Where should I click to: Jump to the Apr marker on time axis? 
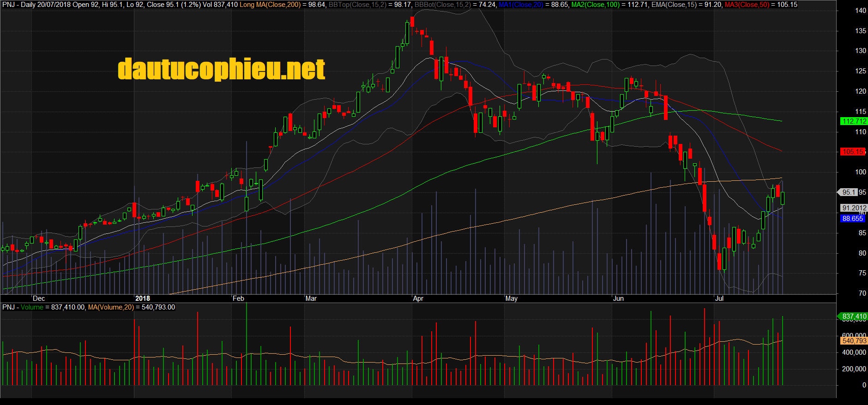418,298
